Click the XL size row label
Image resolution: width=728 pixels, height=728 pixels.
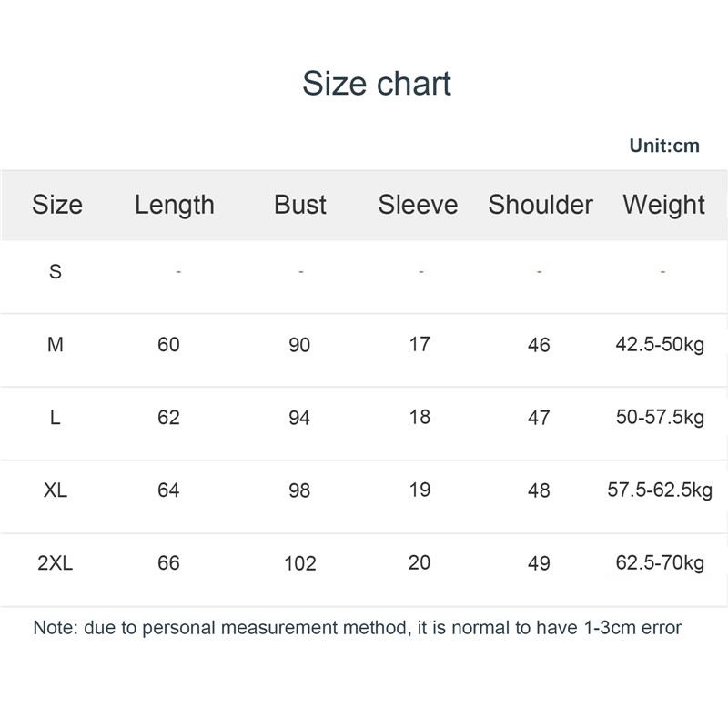coord(56,490)
